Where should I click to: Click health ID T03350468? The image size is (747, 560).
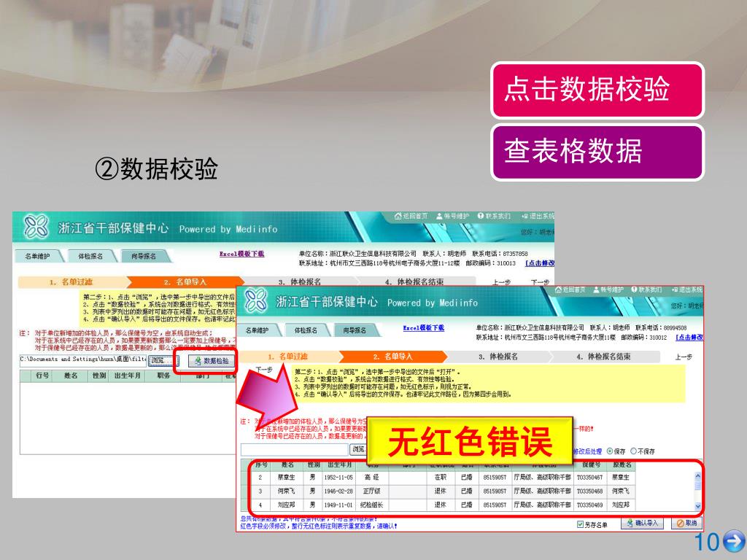click(x=589, y=491)
